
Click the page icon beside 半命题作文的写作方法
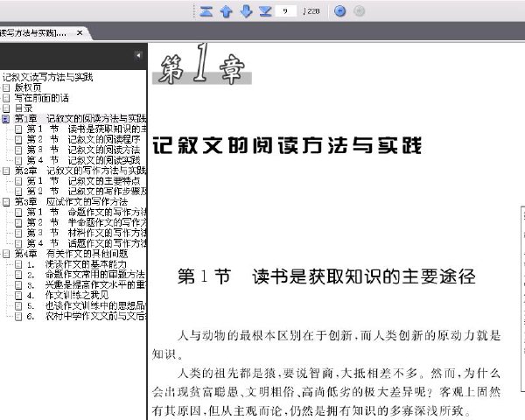click(x=18, y=223)
